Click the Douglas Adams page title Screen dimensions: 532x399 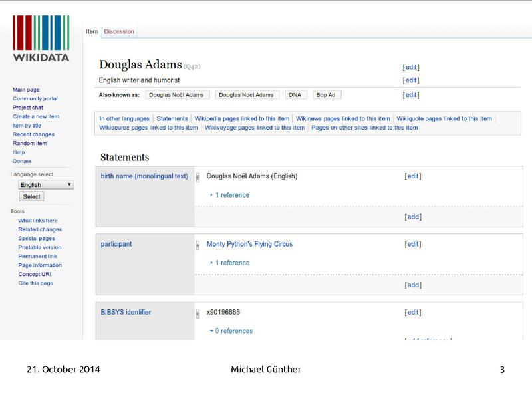[140, 65]
